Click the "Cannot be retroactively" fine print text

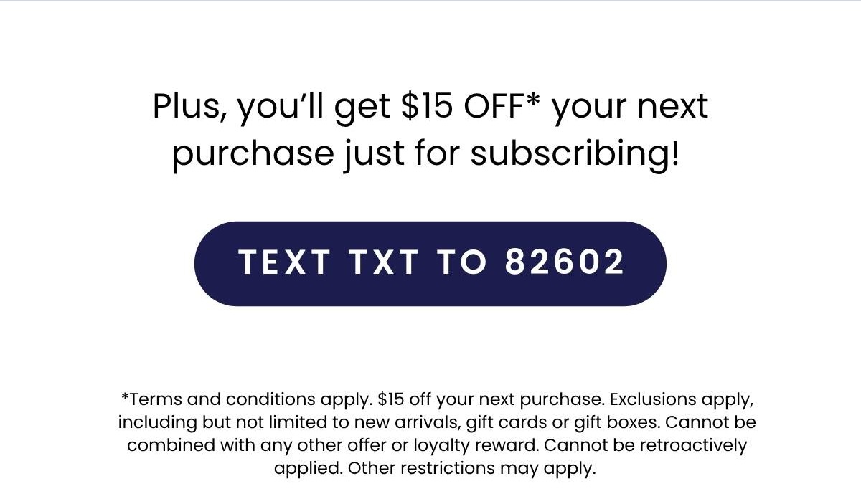646,444
